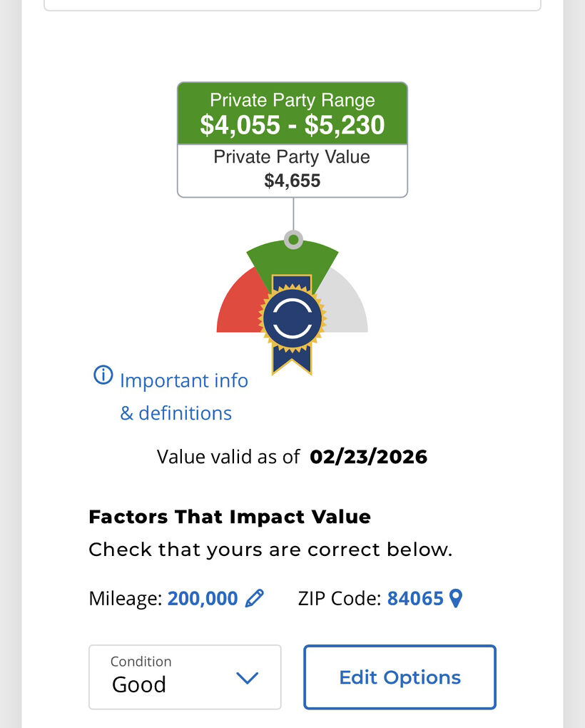Change the 84065 ZIP code
Viewport: 585px width, 728px height.
point(415,598)
